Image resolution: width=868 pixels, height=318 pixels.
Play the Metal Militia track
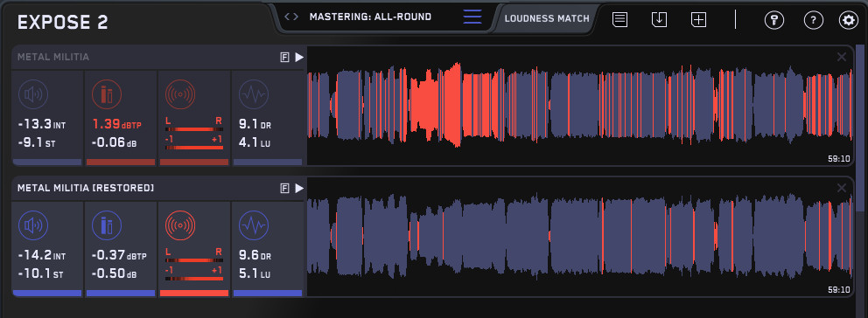point(299,57)
